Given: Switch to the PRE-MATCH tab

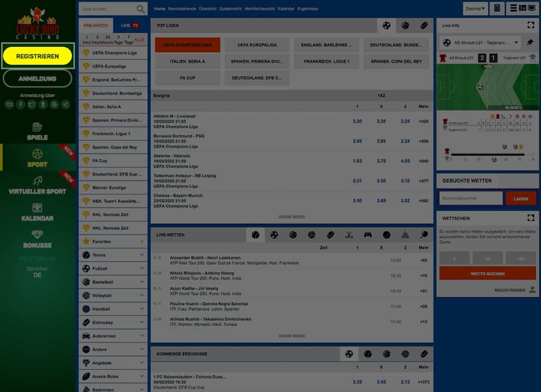Looking at the screenshot, I should (x=96, y=25).
